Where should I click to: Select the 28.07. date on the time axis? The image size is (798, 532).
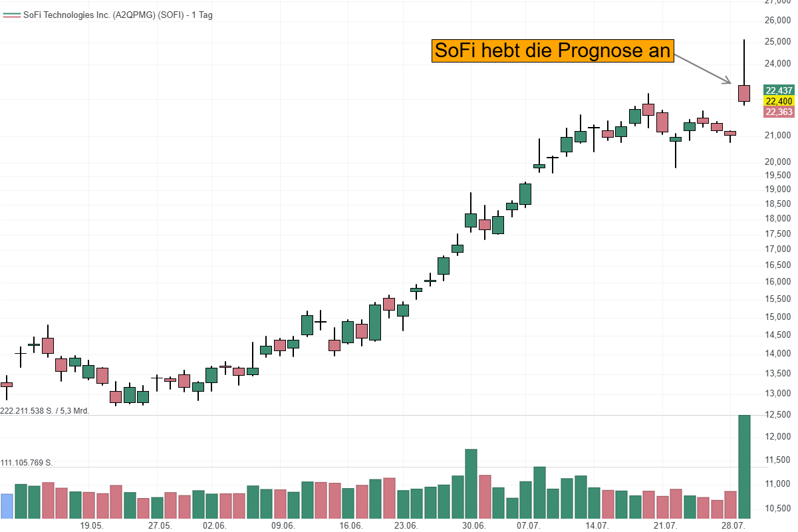733,525
